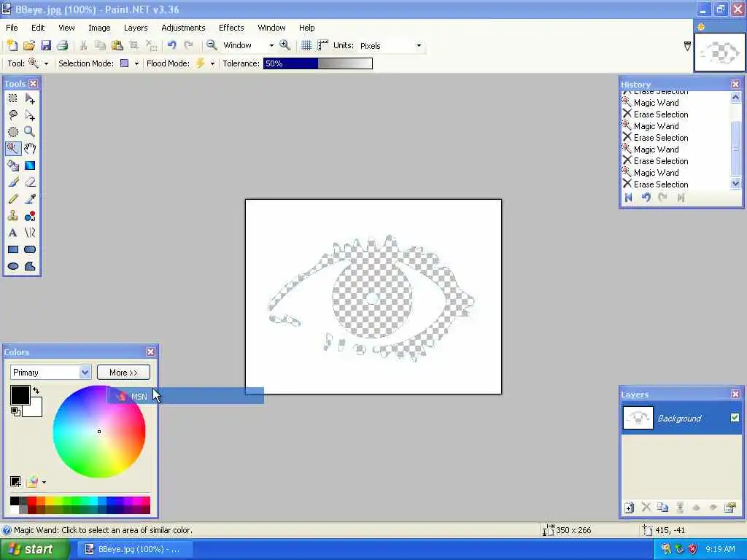Toggle the rulers icon

tap(323, 46)
